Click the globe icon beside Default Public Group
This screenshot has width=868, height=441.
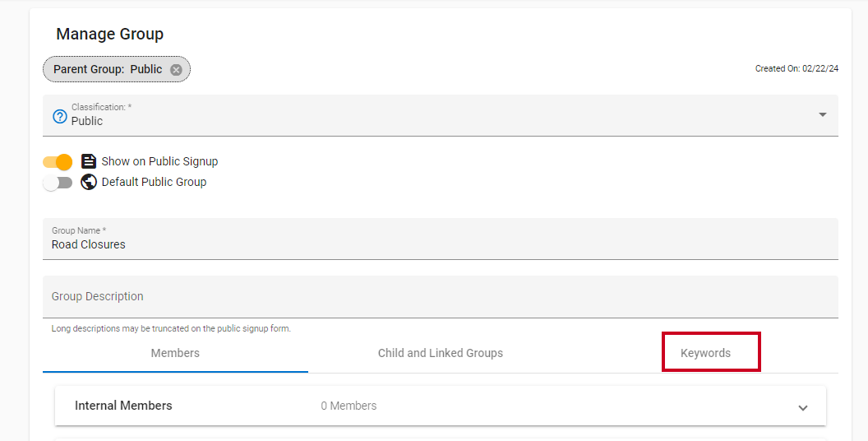[x=89, y=182]
